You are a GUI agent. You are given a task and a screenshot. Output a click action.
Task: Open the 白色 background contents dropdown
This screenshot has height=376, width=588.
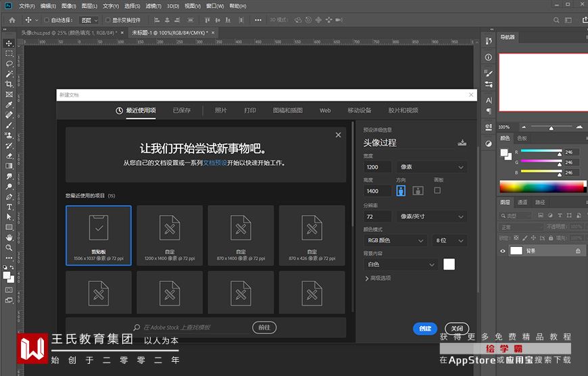(400, 264)
